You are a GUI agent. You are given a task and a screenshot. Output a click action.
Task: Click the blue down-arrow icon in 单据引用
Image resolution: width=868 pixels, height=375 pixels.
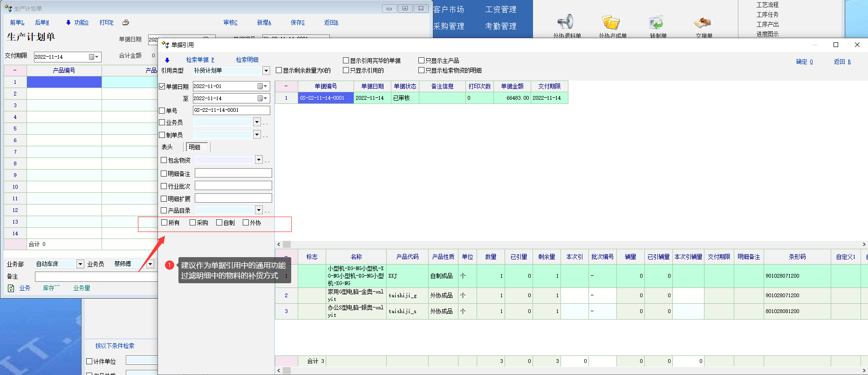pyautogui.click(x=167, y=60)
